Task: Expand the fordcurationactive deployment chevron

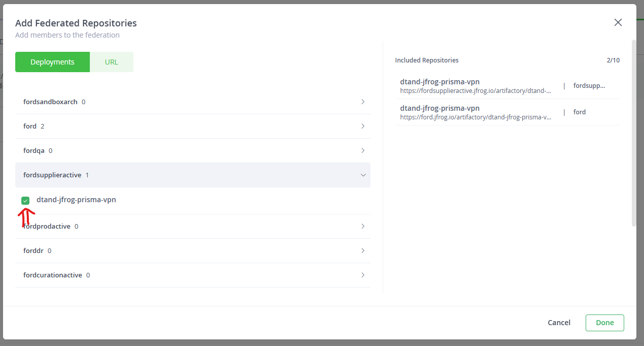Action: tap(363, 275)
